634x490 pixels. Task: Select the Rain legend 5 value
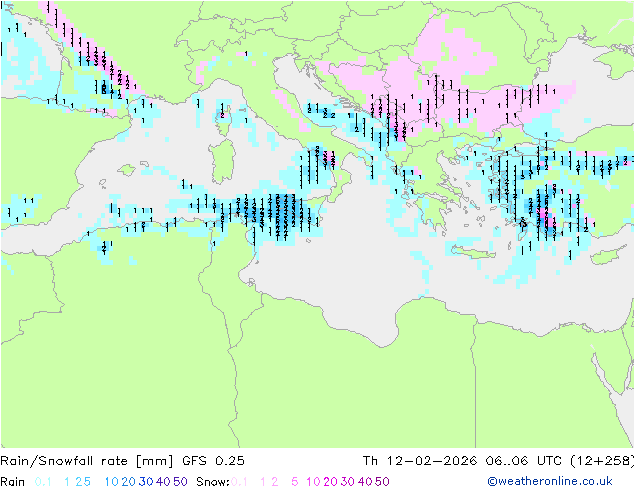click(x=87, y=482)
